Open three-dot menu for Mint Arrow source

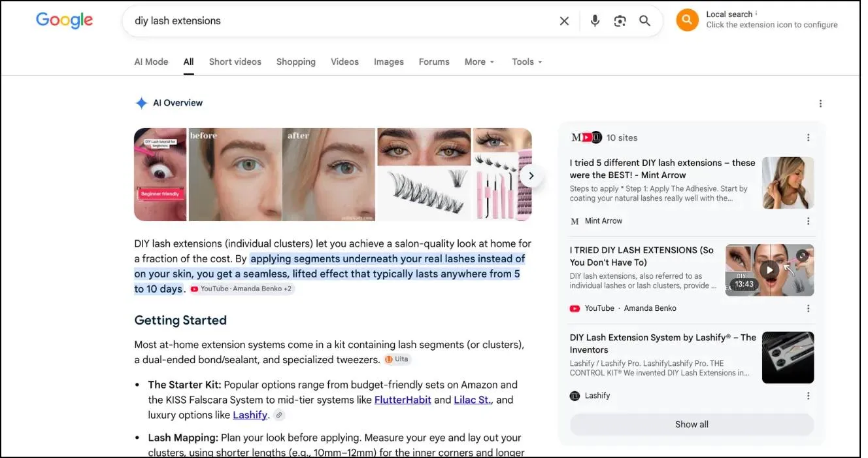[809, 221]
